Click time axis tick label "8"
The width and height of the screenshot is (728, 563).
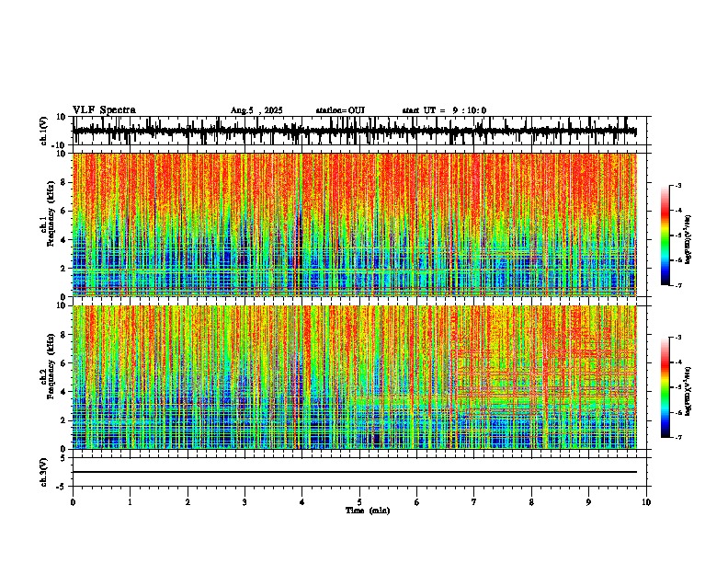click(x=531, y=502)
